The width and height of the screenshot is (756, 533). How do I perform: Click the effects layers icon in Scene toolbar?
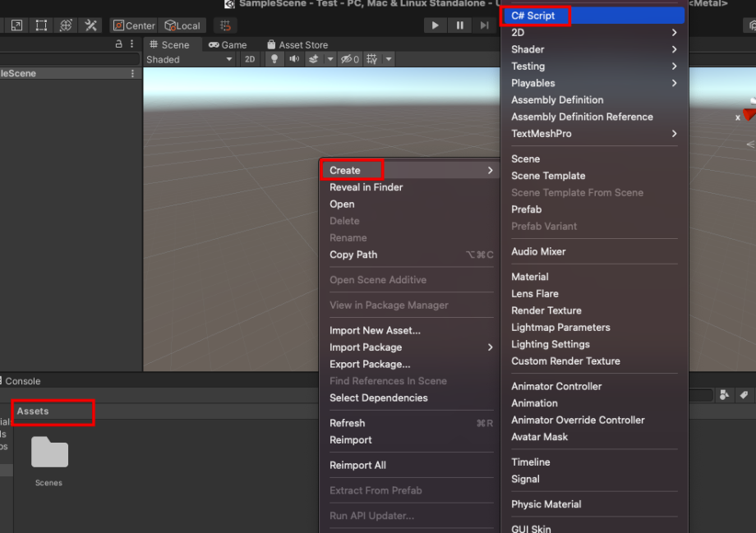click(x=312, y=58)
